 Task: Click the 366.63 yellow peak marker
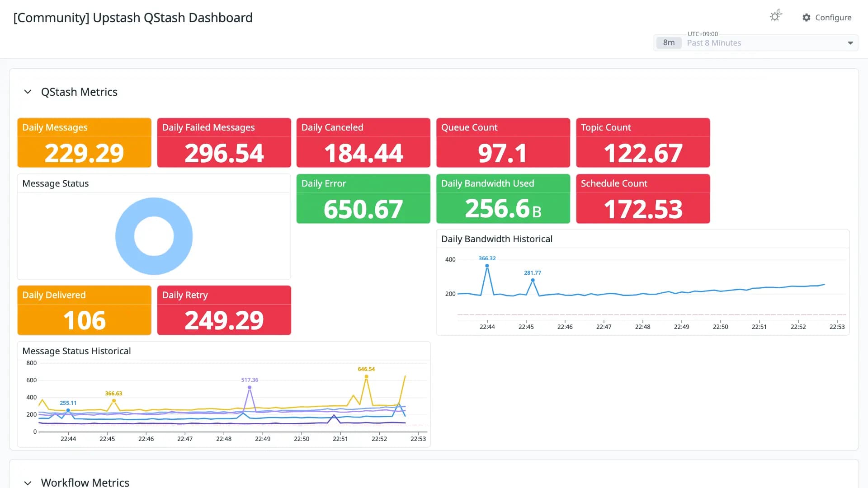114,401
